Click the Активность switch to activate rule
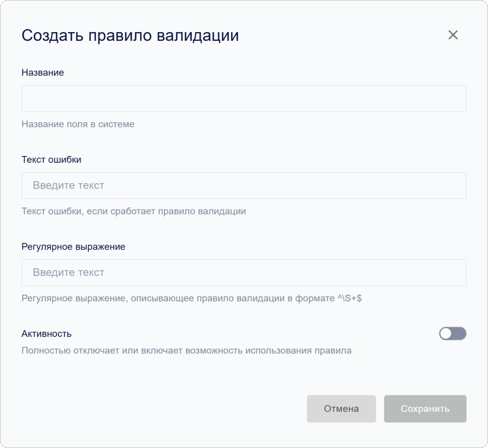 (452, 333)
